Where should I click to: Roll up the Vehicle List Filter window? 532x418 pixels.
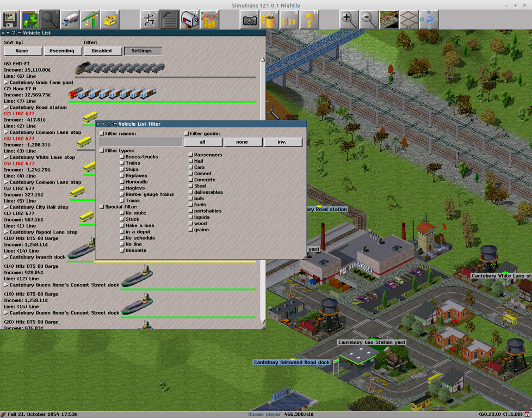[x=103, y=124]
